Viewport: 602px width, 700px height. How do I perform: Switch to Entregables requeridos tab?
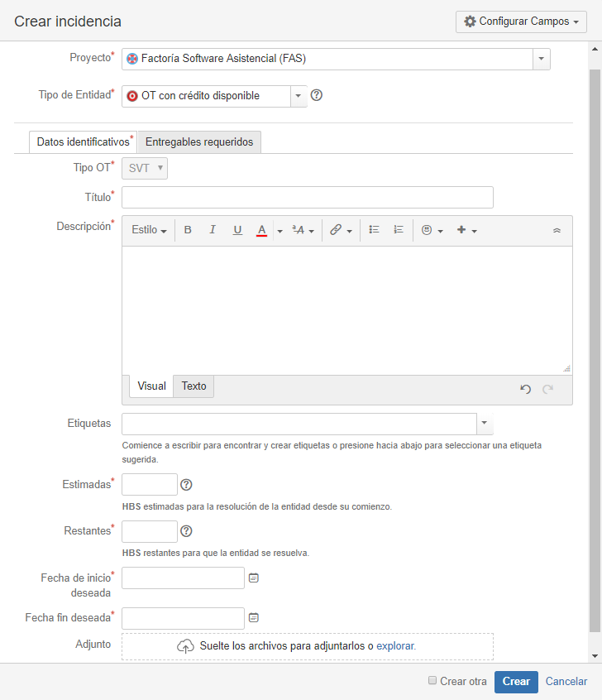(x=199, y=142)
